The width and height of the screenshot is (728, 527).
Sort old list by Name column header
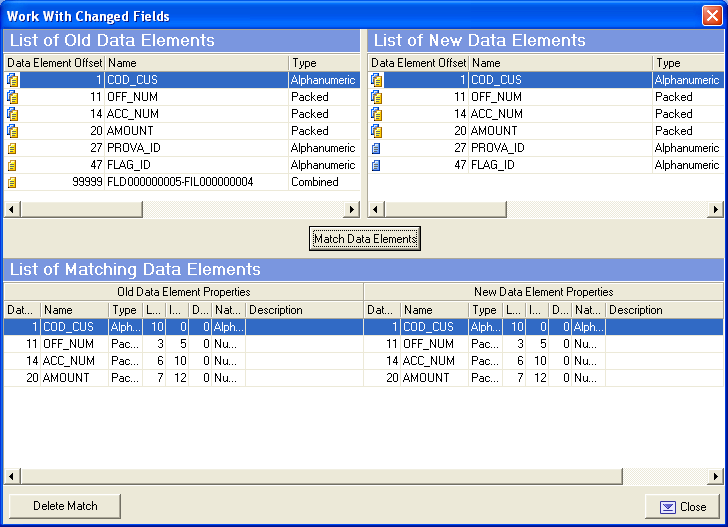coord(196,63)
